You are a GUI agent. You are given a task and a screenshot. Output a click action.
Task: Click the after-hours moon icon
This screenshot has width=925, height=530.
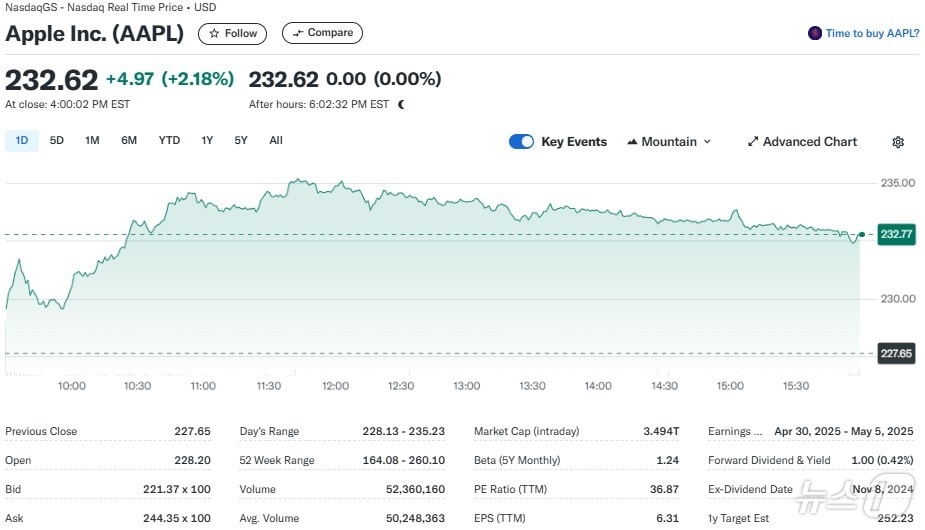click(401, 104)
